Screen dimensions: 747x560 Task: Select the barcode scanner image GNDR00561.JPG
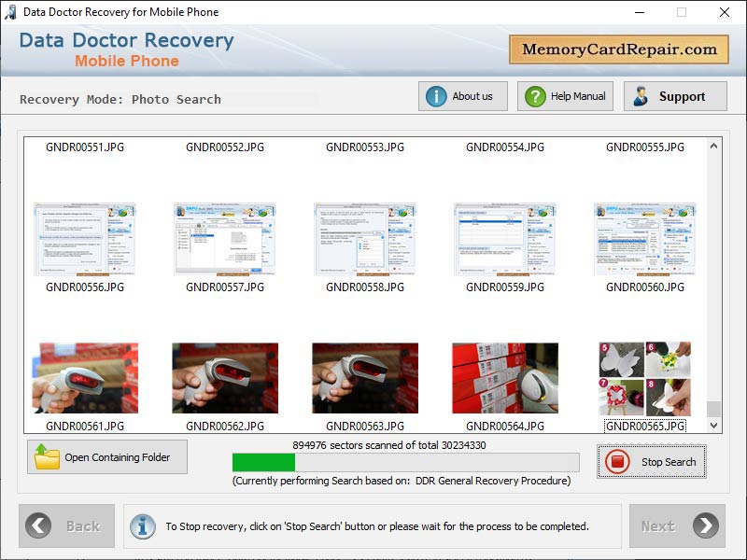85,377
